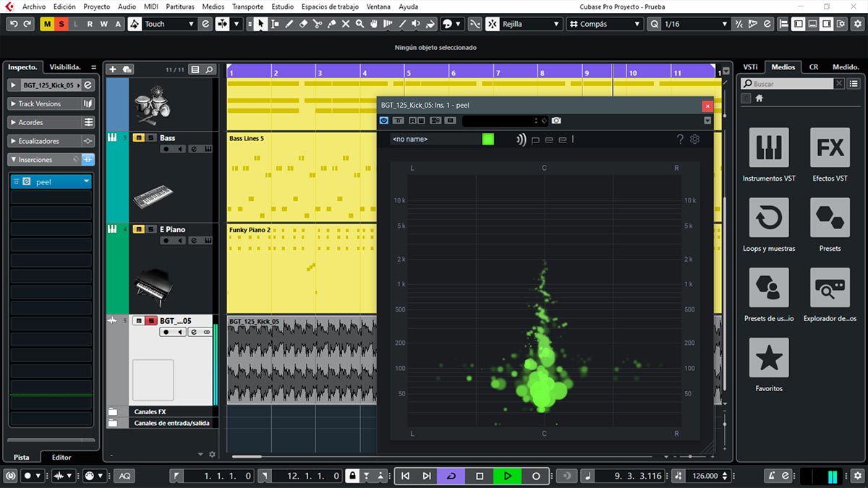Toggle global Mute M button
This screenshot has height=488, width=868.
coord(48,24)
